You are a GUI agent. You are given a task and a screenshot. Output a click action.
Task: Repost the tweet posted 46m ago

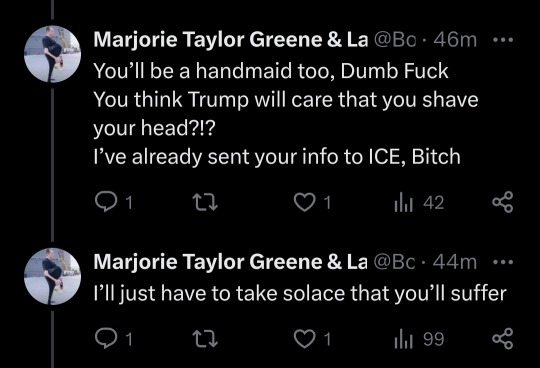[x=205, y=202]
